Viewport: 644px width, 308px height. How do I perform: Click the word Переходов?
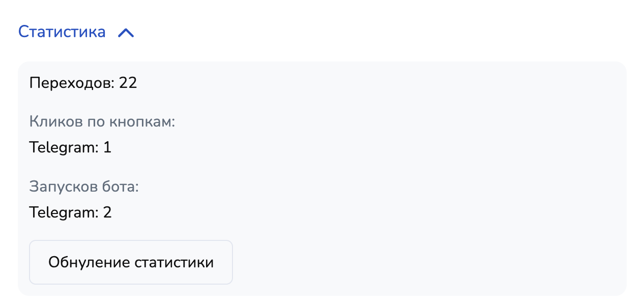(x=72, y=83)
